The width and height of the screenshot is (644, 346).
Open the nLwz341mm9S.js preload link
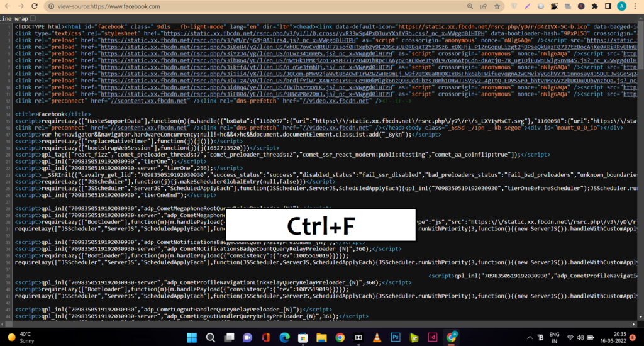coord(247,54)
